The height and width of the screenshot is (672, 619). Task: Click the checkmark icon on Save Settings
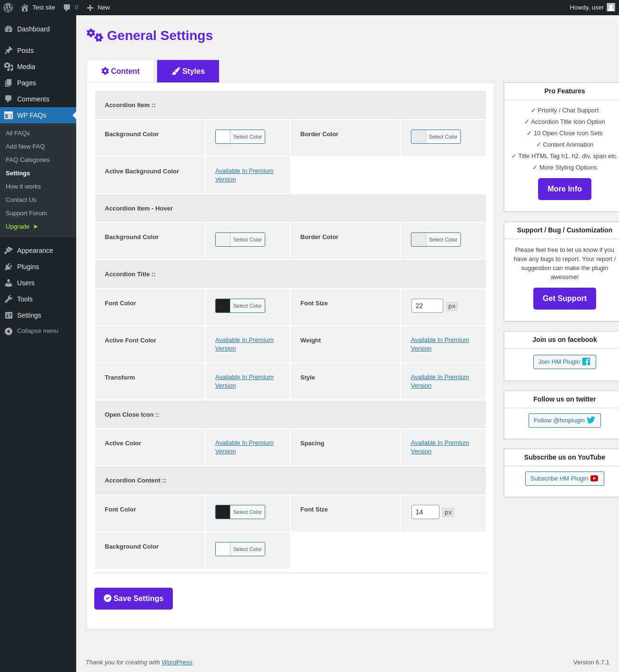pyautogui.click(x=108, y=598)
